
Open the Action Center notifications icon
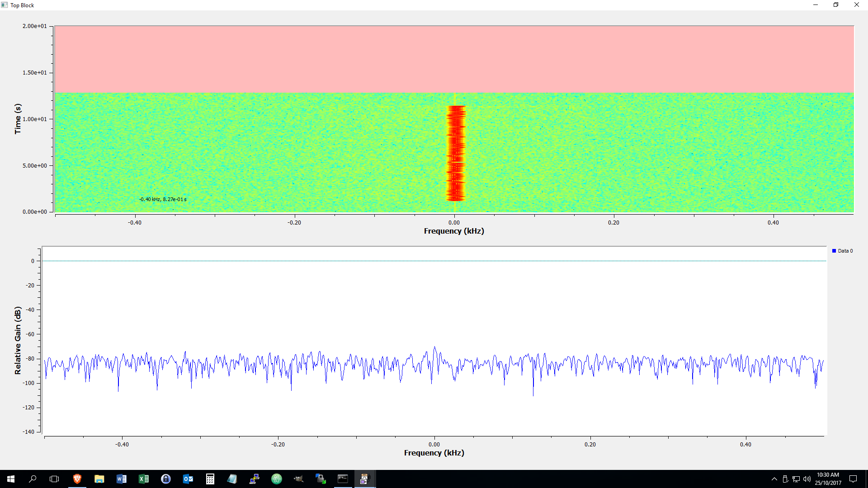[x=853, y=479]
